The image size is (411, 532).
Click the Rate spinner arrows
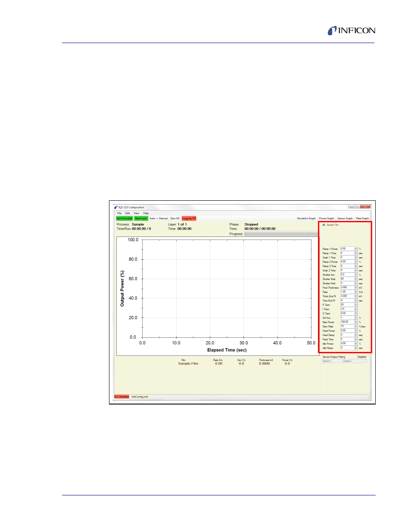(356, 292)
